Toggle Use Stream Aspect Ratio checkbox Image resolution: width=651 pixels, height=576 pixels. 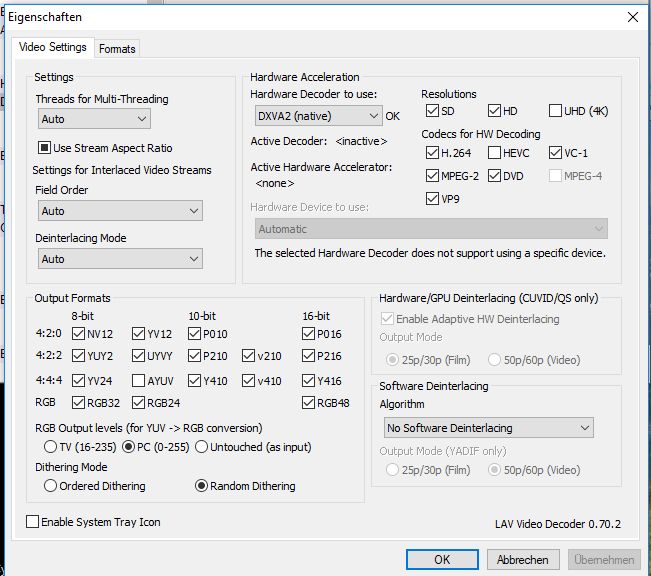[45, 148]
